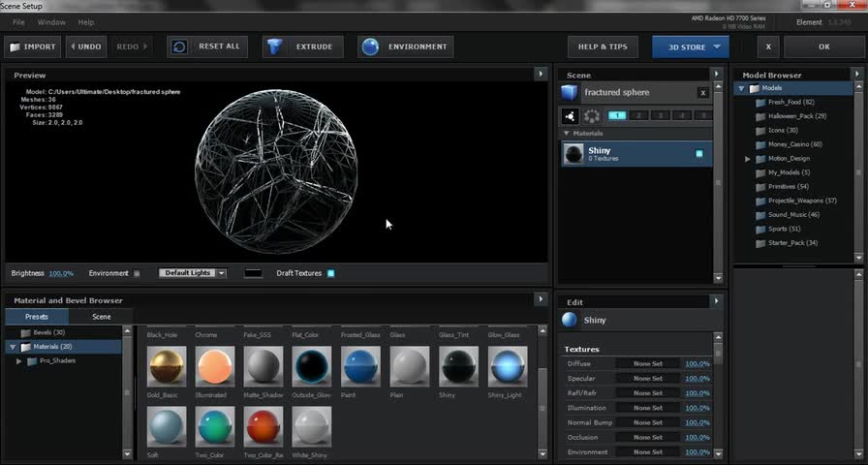This screenshot has height=465, width=868.
Task: Select the group nodes icon in Scene panel
Action: [x=571, y=115]
